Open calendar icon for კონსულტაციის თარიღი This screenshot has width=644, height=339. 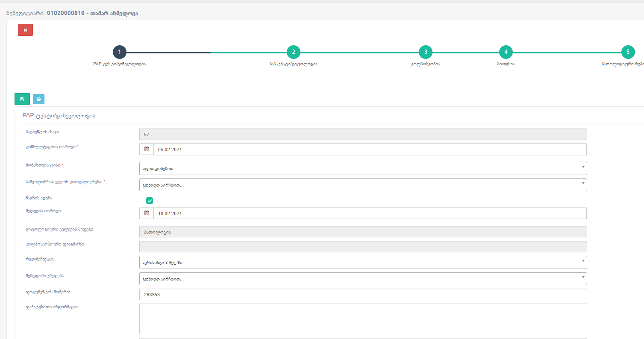pyautogui.click(x=147, y=149)
